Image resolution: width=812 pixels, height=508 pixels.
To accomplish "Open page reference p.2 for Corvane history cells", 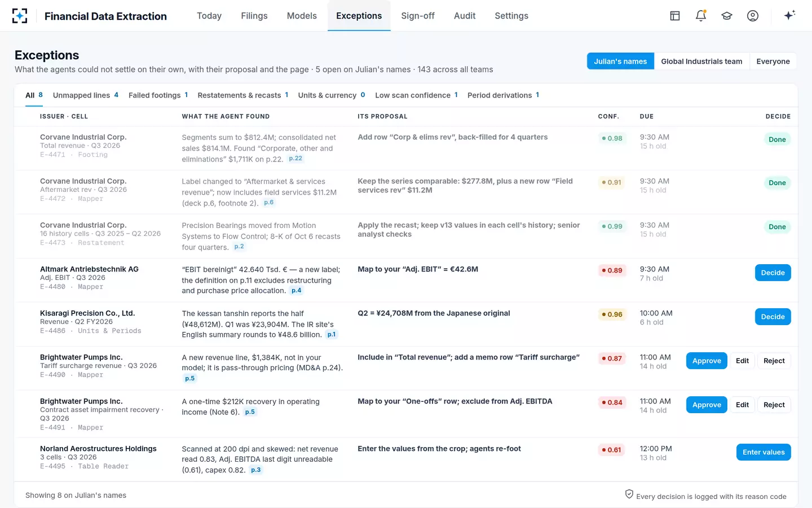I will point(239,247).
